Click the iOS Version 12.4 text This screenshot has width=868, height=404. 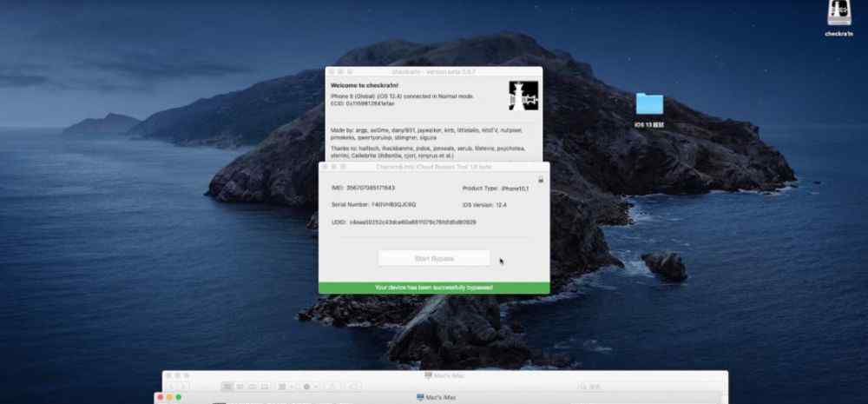pos(484,205)
